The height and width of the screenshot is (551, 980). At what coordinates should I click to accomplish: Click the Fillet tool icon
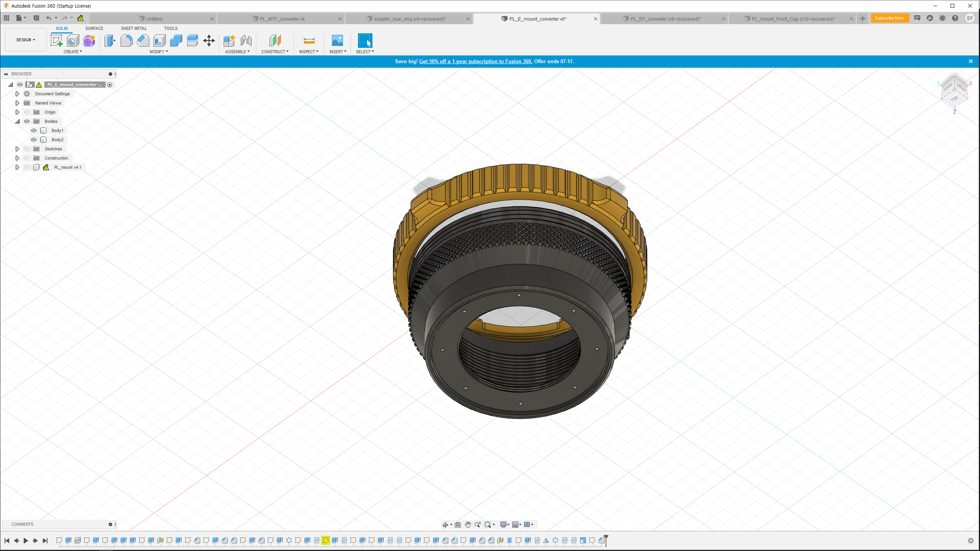click(126, 41)
